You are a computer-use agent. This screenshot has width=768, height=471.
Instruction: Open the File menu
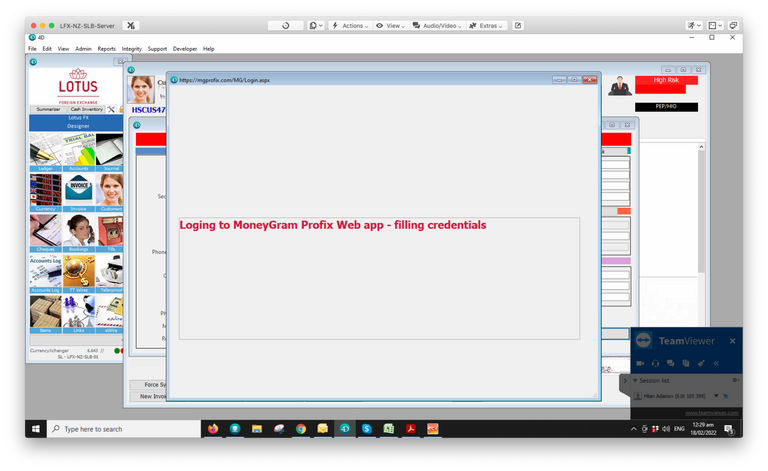pyautogui.click(x=32, y=49)
